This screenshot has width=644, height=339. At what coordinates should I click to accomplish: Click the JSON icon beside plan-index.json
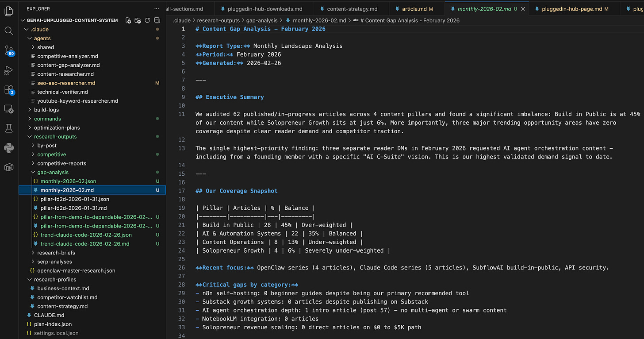pos(30,324)
